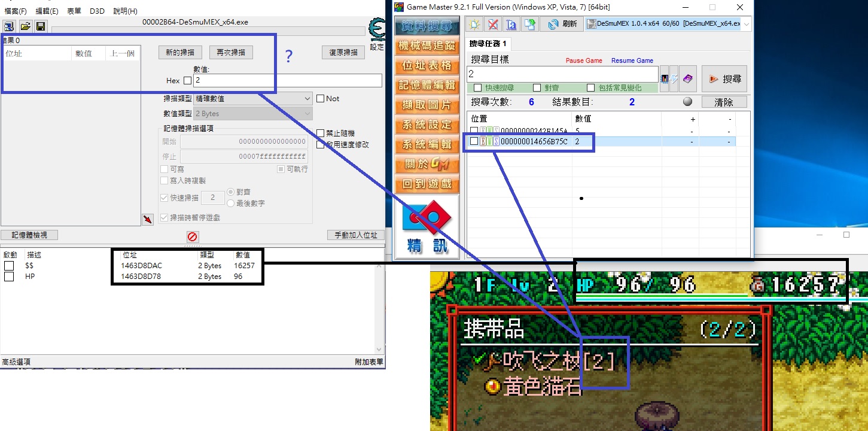Viewport: 868px width, 431px height.
Task: Click the open folder icon in Cheat Engine
Action: click(x=25, y=26)
